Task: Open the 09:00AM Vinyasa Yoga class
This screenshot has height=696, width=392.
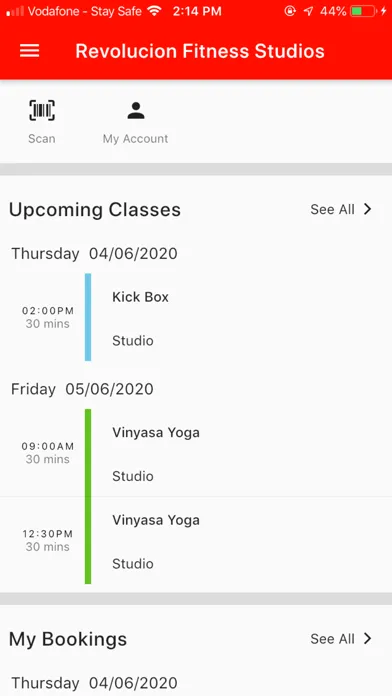Action: [x=196, y=452]
